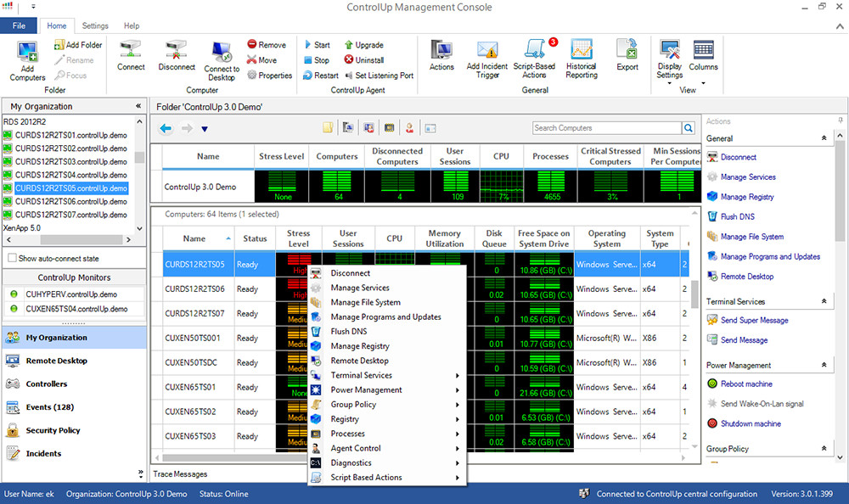This screenshot has width=849, height=504.
Task: Switch to the Help ribbon tab
Action: pyautogui.click(x=132, y=25)
